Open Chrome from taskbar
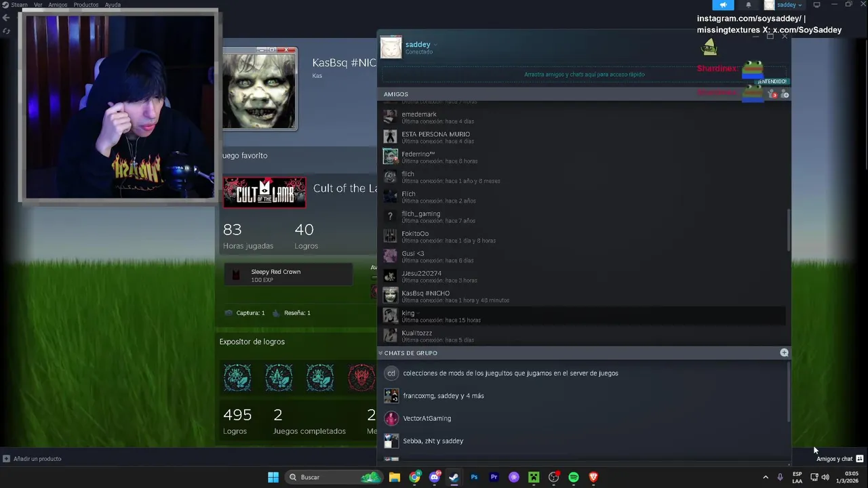Screen dimensions: 868x488 coord(414,477)
